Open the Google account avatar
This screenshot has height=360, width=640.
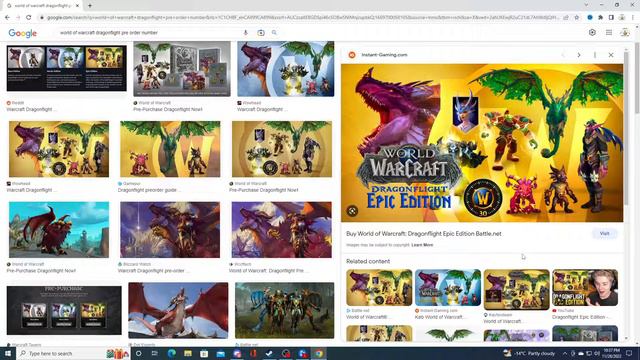coord(625,33)
